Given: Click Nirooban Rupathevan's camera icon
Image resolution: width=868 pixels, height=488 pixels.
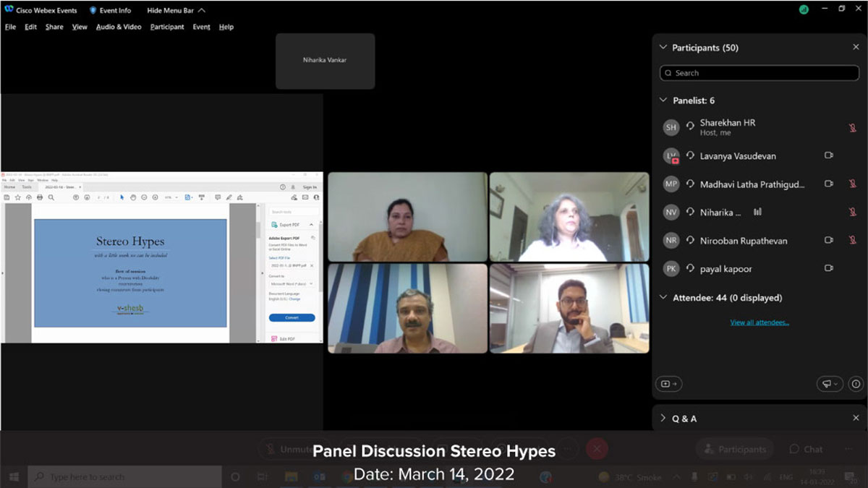Looking at the screenshot, I should tap(829, 240).
